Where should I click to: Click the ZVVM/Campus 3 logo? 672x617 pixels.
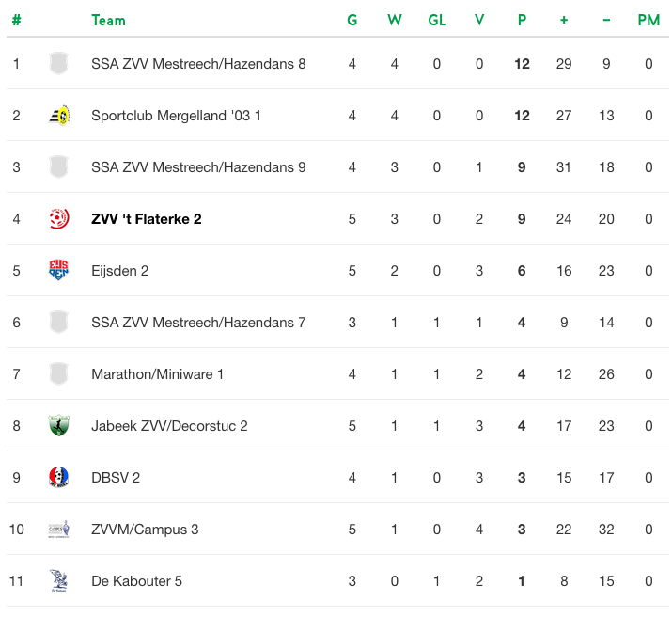click(x=58, y=530)
